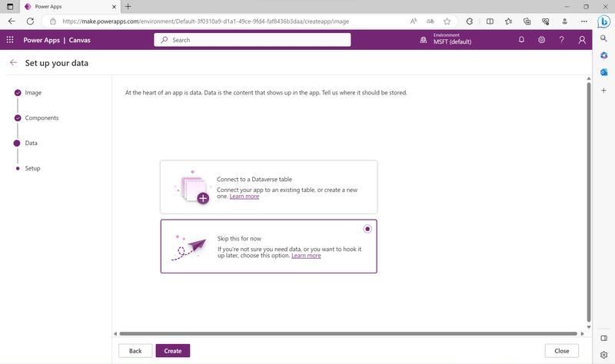Open the Power Apps waffle app launcher
615x364 pixels.
[x=10, y=40]
